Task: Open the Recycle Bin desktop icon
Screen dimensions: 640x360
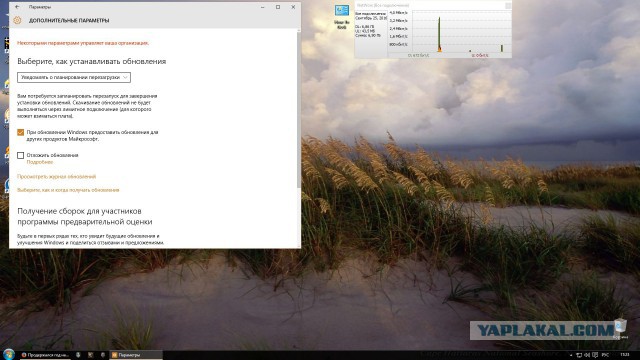Action: tap(620, 329)
